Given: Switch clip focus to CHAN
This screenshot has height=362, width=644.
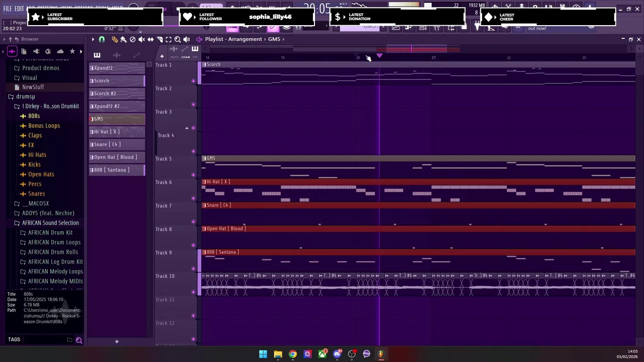Looking at the screenshot, I should (186, 57).
